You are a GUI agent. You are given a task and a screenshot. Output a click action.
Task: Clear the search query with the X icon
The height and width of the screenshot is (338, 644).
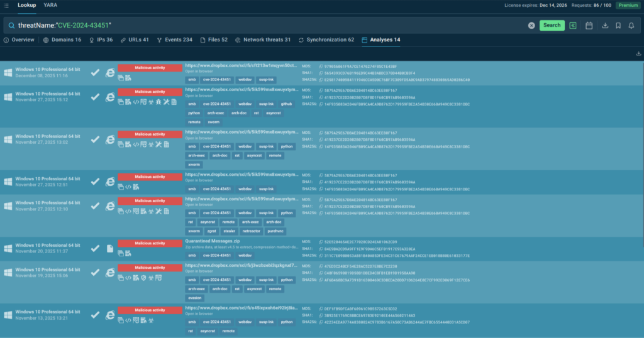(x=531, y=25)
